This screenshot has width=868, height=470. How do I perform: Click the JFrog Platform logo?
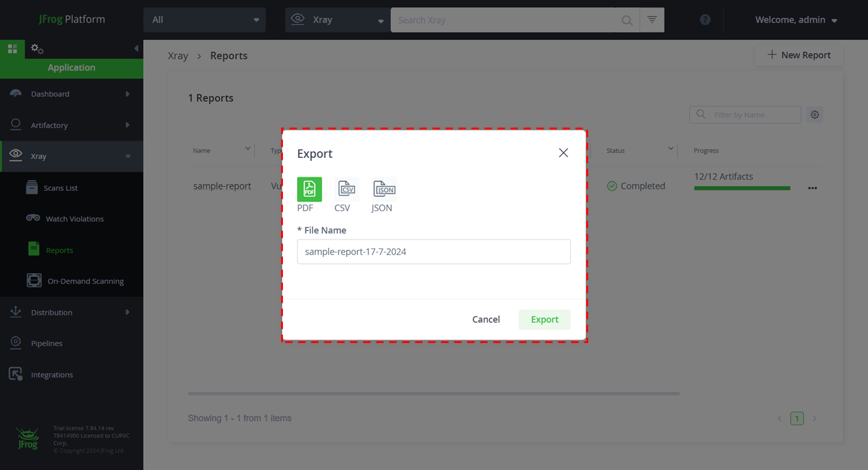pyautogui.click(x=72, y=19)
